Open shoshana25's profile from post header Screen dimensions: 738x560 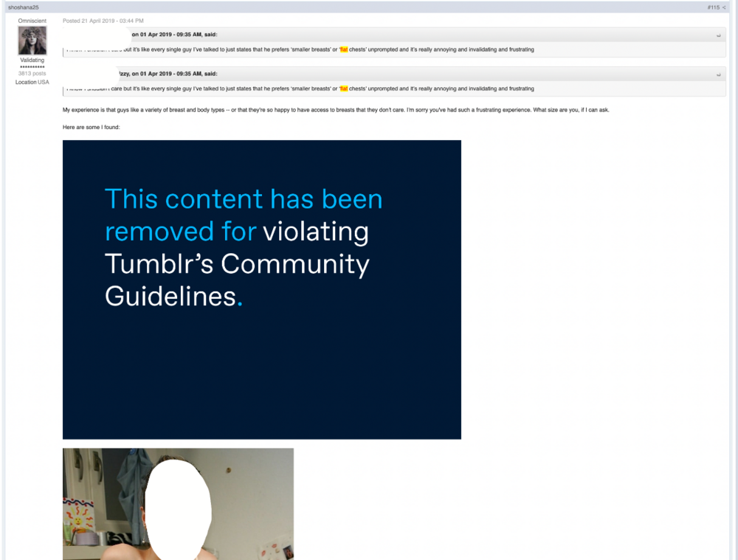(24, 7)
